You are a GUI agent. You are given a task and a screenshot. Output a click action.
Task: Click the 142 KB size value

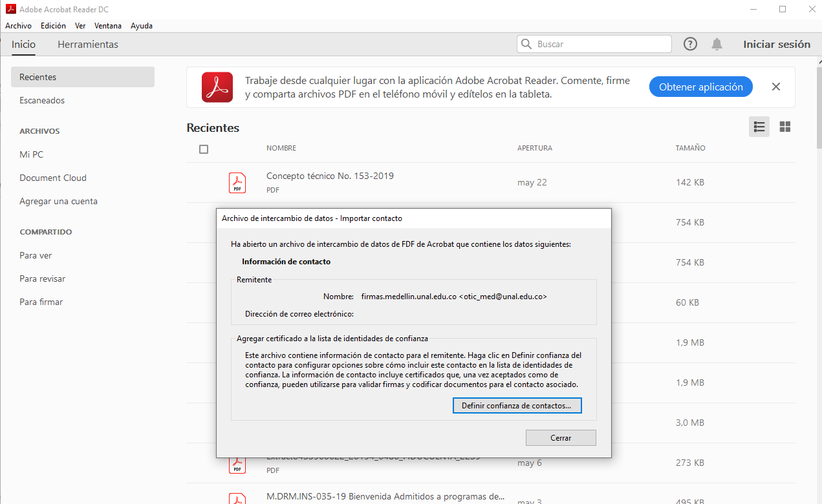click(690, 183)
